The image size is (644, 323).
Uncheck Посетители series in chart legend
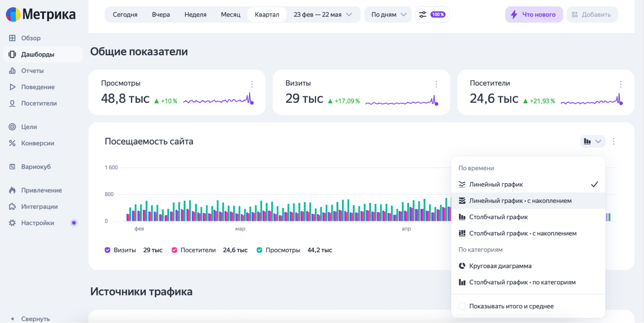click(174, 250)
